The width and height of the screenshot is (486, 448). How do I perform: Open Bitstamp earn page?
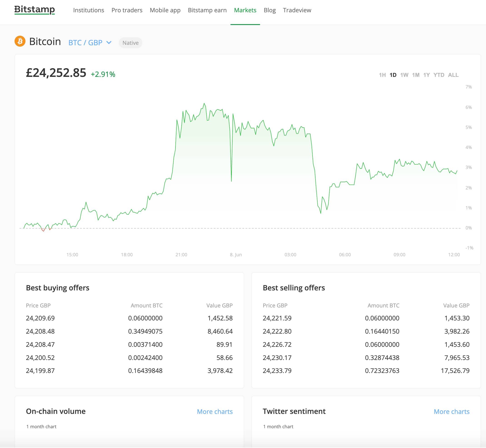[207, 10]
